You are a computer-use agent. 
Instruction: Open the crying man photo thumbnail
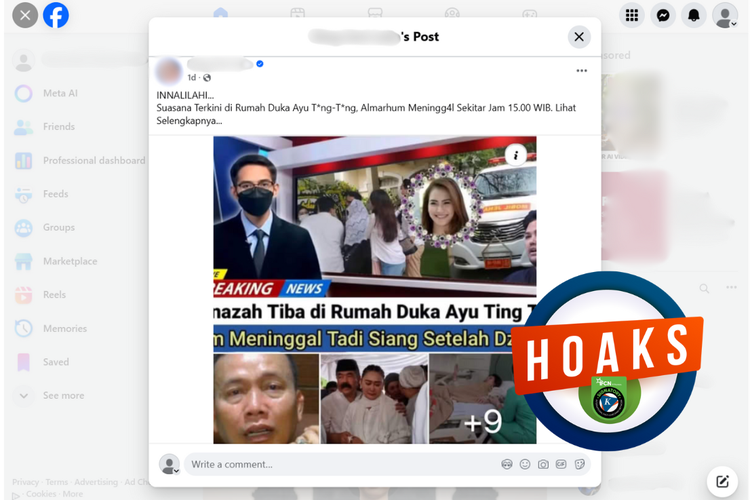pyautogui.click(x=266, y=398)
